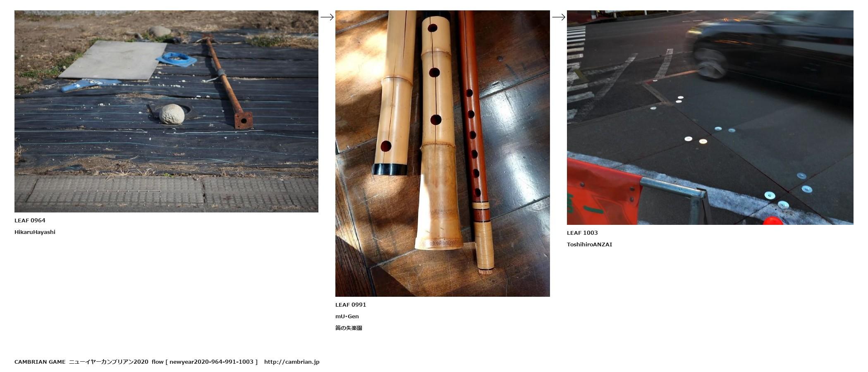The height and width of the screenshot is (372, 868).
Task: Open the street crossing photo with car
Action: point(710,117)
